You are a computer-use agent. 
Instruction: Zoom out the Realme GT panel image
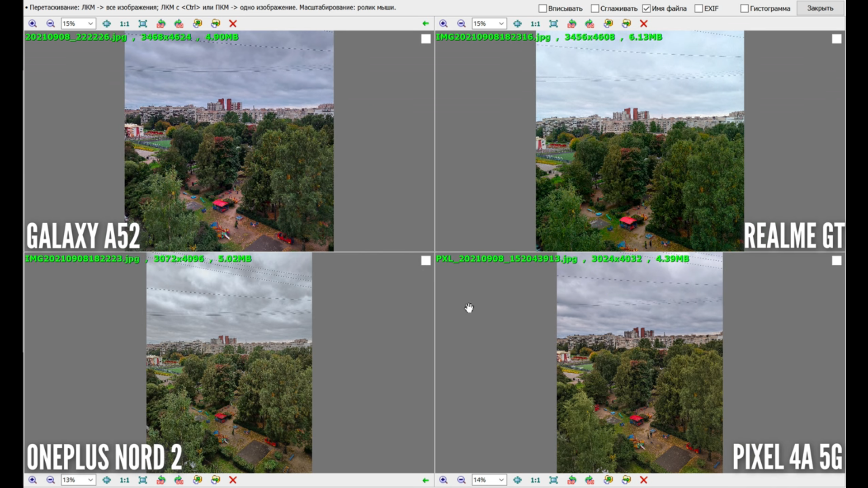(461, 23)
